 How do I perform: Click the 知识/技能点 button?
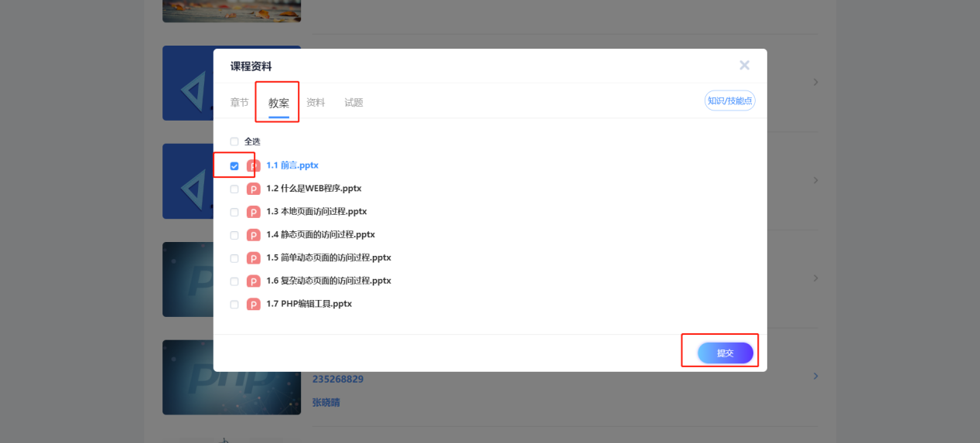coord(729,101)
